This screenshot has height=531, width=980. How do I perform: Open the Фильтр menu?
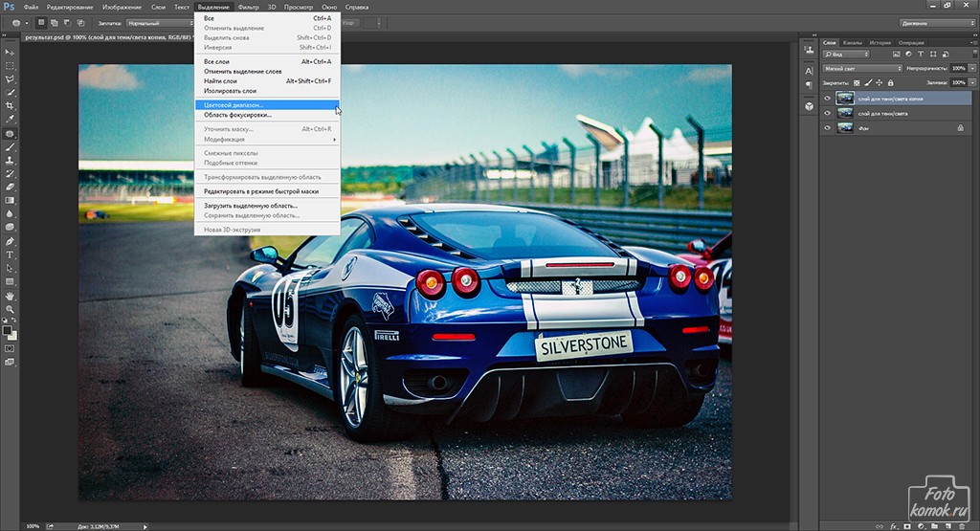point(248,7)
